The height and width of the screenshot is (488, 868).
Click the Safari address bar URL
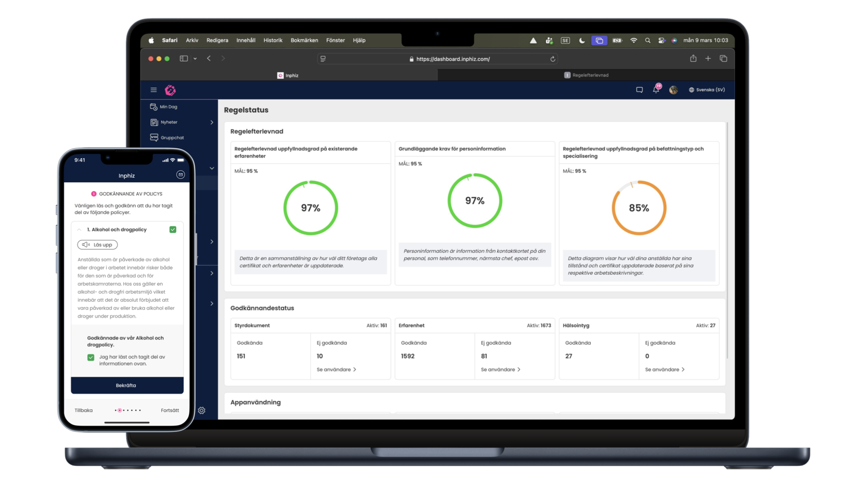tap(453, 59)
